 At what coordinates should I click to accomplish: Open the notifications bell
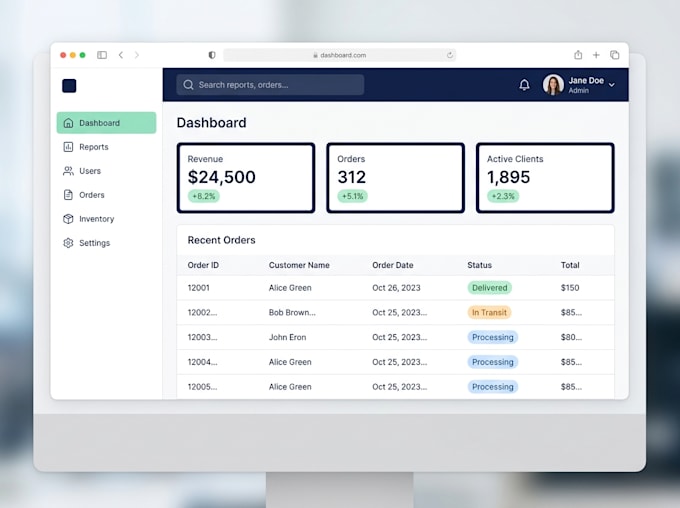(524, 85)
